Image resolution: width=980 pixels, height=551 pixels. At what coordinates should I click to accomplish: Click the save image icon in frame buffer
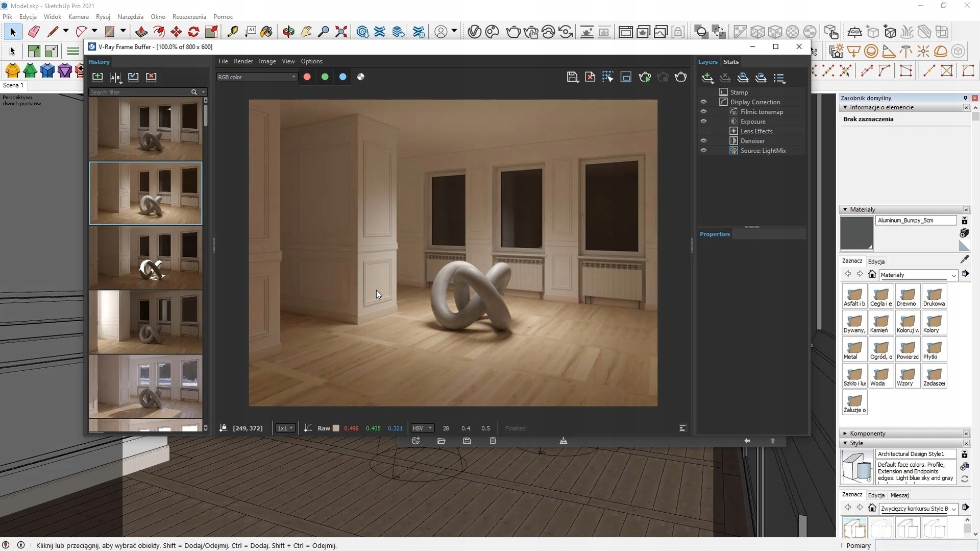pyautogui.click(x=572, y=77)
